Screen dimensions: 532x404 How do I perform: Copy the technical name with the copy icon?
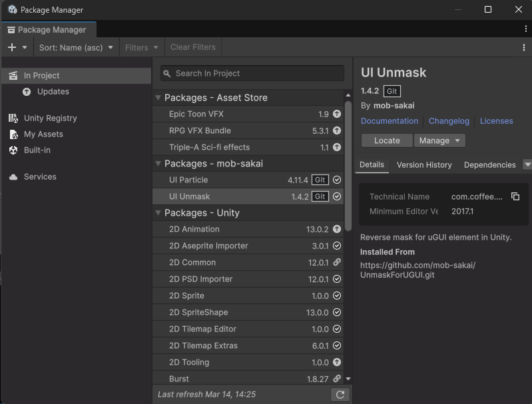tap(515, 196)
